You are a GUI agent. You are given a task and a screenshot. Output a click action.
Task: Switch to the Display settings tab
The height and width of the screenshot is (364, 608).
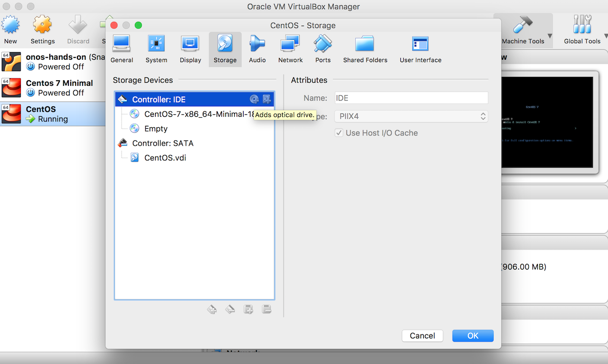click(x=190, y=49)
